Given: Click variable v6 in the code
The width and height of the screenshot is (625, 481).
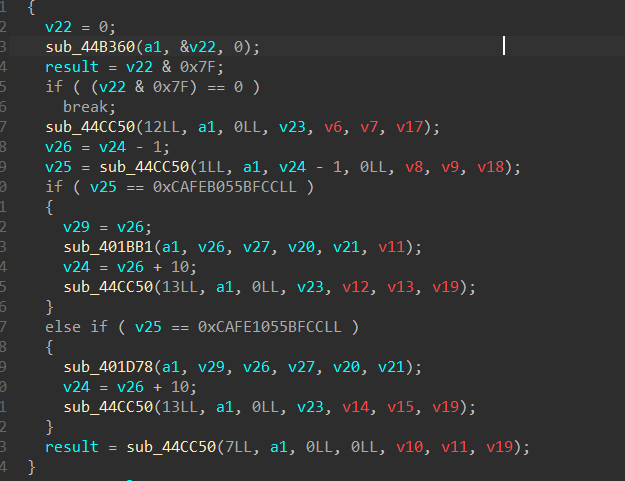Looking at the screenshot, I should click(x=333, y=127).
